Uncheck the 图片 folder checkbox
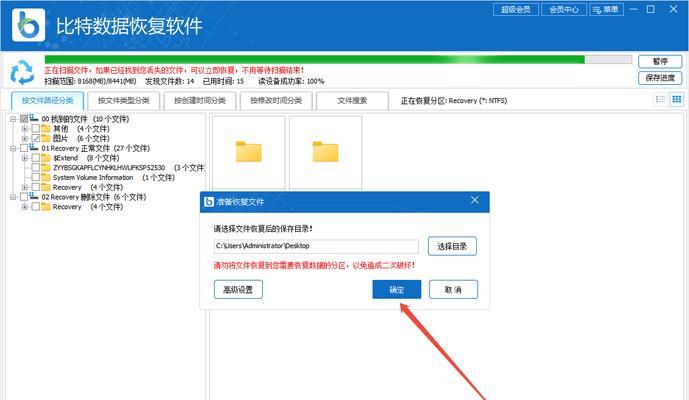Screen dimensions: 689x400 click(x=36, y=138)
